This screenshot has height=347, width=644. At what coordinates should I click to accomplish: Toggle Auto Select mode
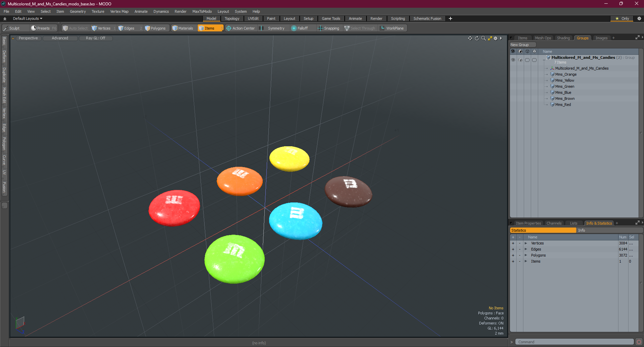(x=75, y=28)
